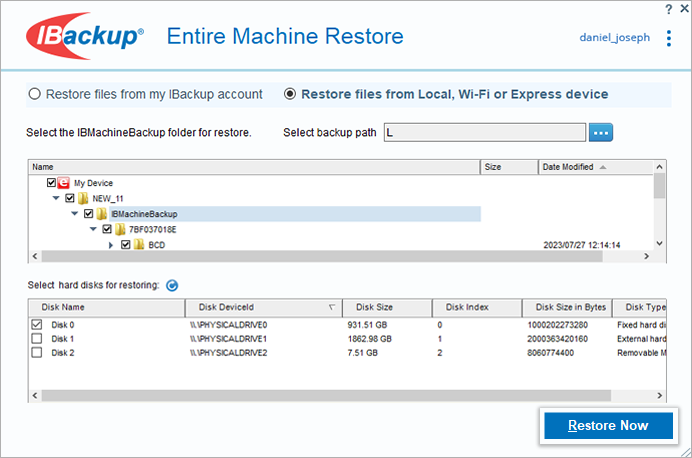Click disk list scroll right arrow
Screen dimensions: 692x458
click(659, 396)
